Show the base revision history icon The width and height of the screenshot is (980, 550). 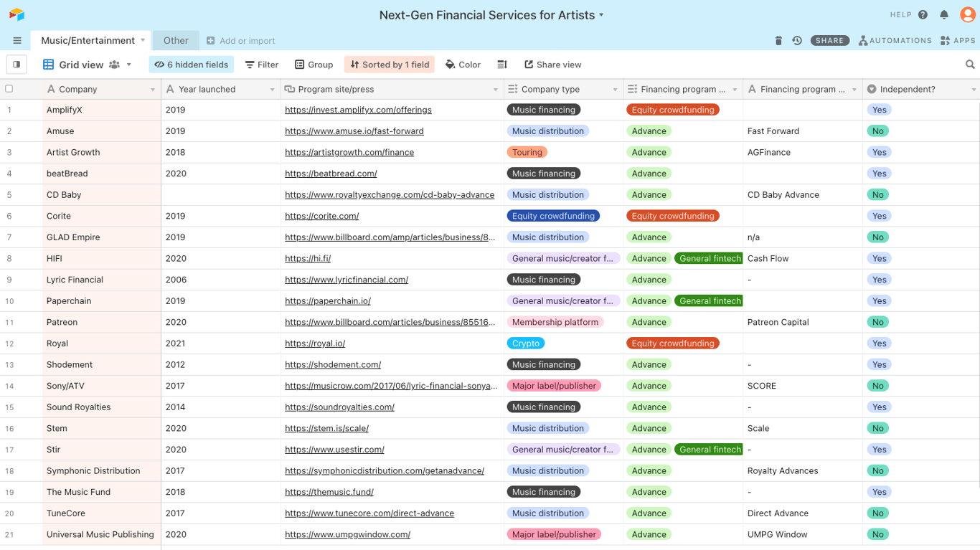(x=797, y=41)
